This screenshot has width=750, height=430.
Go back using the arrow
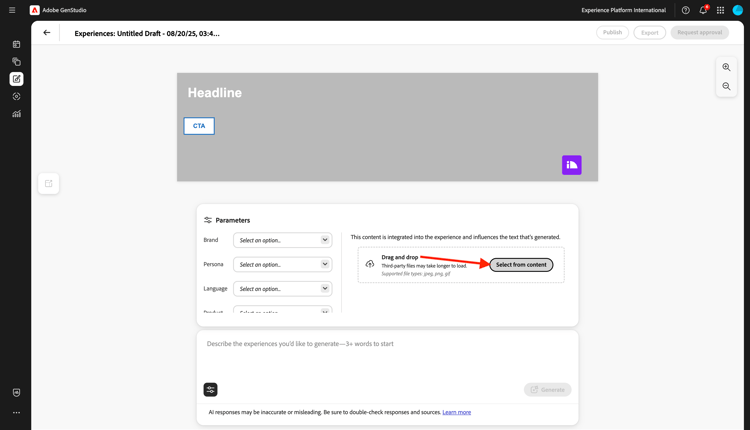click(46, 33)
